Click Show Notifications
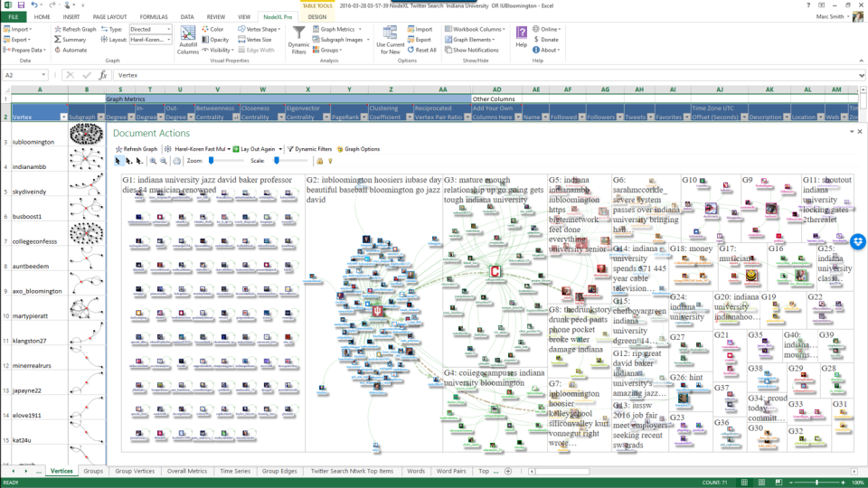This screenshot has width=868, height=488. (x=472, y=50)
